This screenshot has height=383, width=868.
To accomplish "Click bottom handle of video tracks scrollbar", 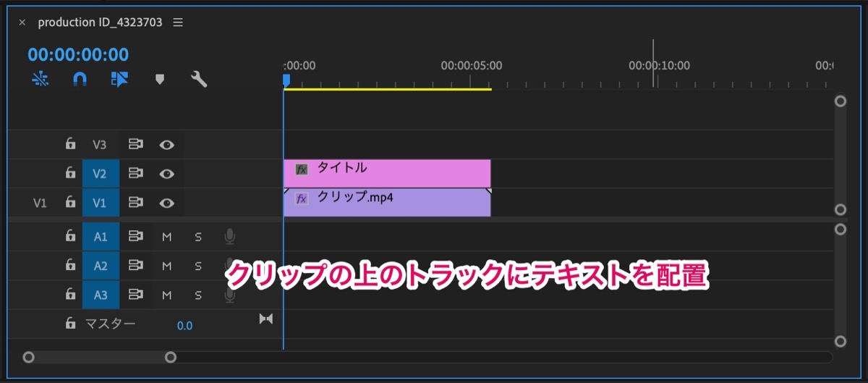I will click(x=840, y=209).
